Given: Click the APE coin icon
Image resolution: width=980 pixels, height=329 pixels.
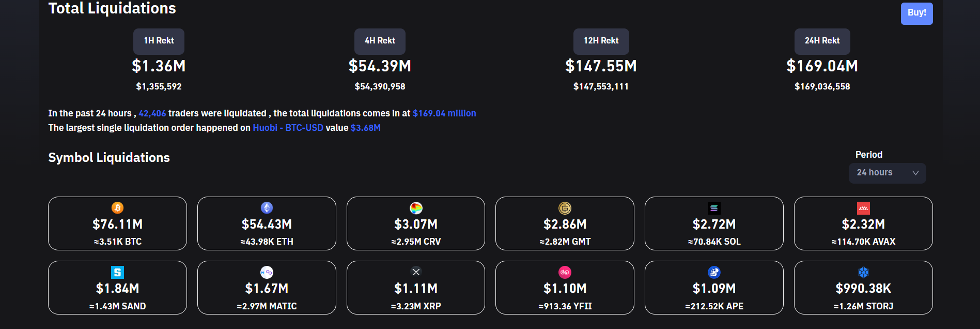Looking at the screenshot, I should 714,272.
